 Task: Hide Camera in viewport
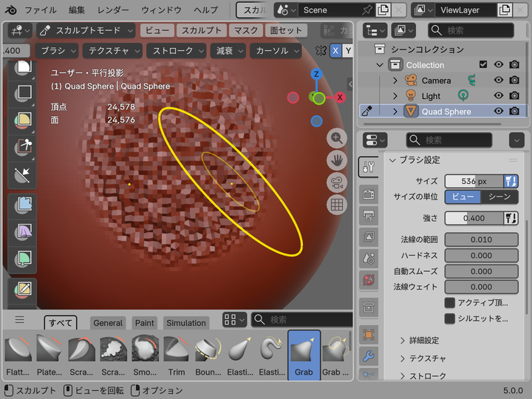tap(499, 80)
